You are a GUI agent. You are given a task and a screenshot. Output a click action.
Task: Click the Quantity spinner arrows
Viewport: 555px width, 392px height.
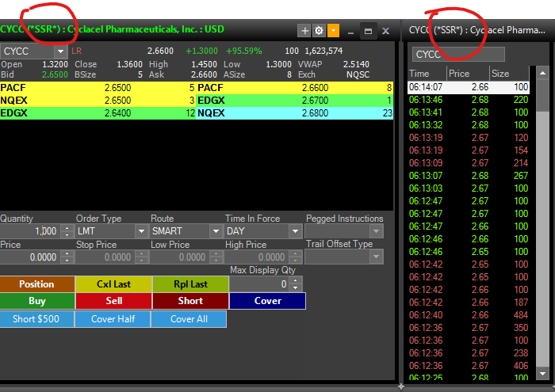(x=67, y=231)
